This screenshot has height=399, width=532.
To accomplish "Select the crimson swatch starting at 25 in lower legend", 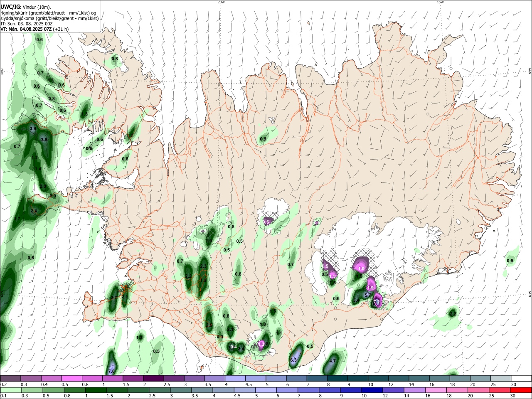I will [x=500, y=390].
